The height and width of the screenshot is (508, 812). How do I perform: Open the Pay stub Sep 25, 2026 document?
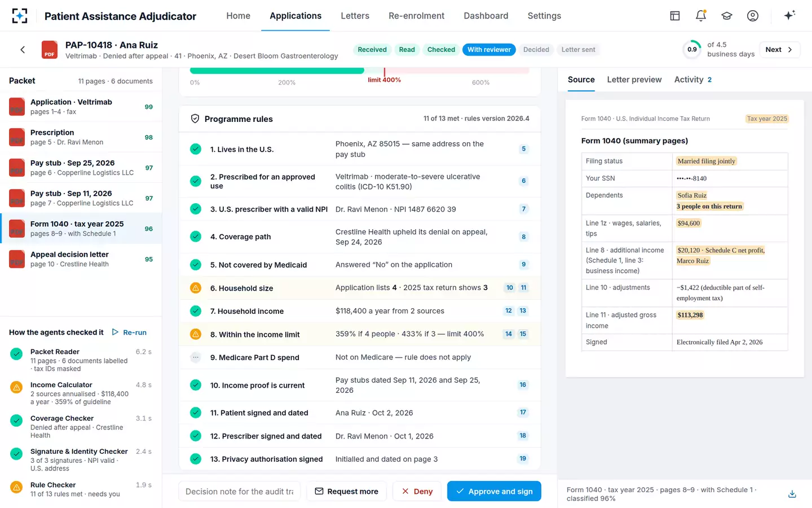point(81,168)
